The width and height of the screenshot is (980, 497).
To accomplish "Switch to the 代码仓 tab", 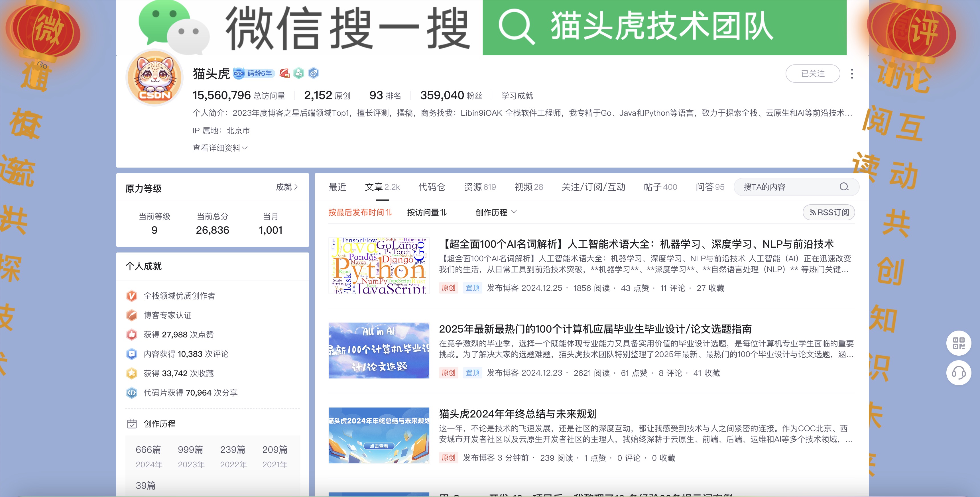I will tap(432, 187).
